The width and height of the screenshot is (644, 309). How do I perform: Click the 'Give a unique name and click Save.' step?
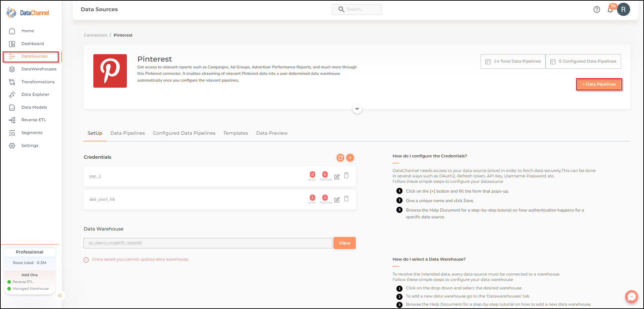[x=440, y=201]
